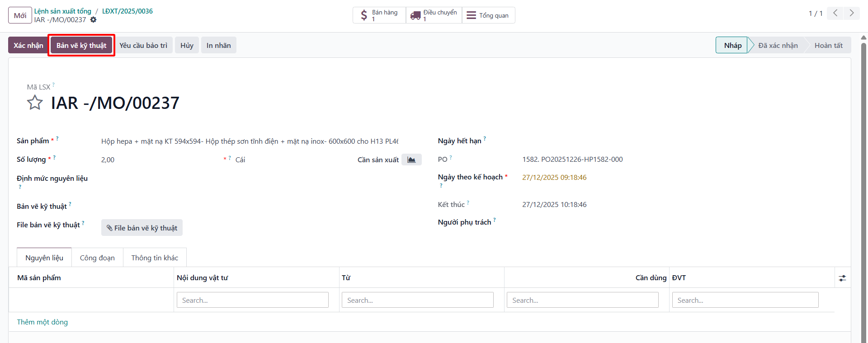
Task: Open Bán hàng smart button
Action: click(379, 15)
